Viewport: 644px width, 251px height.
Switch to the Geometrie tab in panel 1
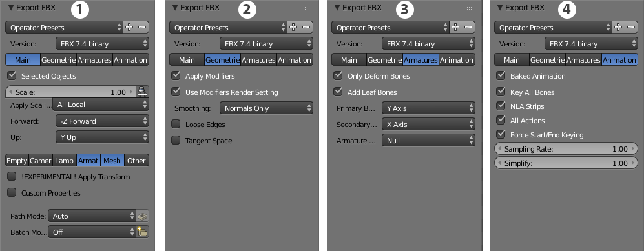59,60
